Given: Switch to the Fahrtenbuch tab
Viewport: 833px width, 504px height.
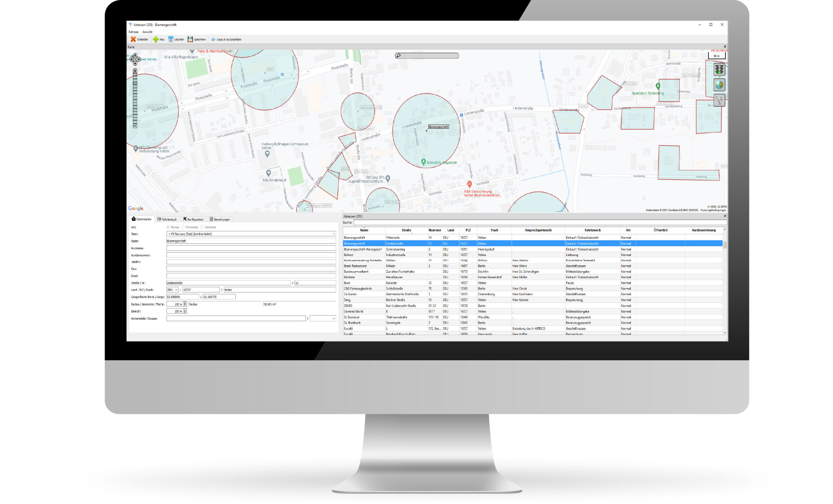Looking at the screenshot, I should [167, 219].
